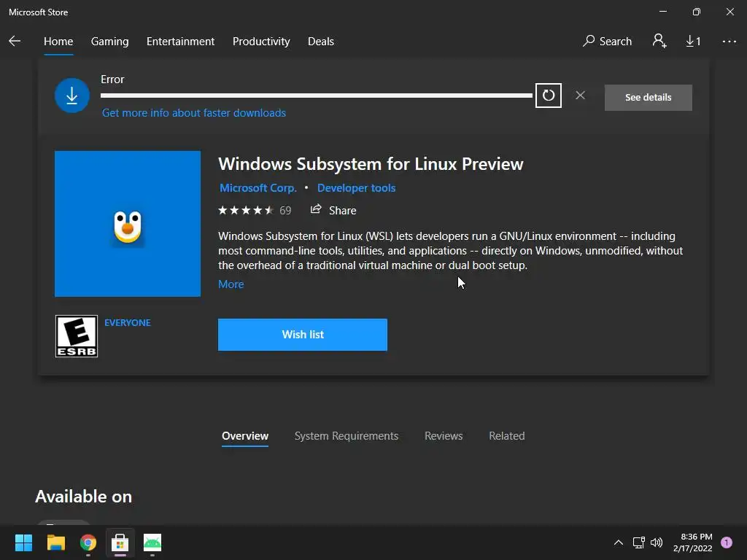This screenshot has height=560, width=747.
Task: Click the star rating for the app
Action: 246,211
